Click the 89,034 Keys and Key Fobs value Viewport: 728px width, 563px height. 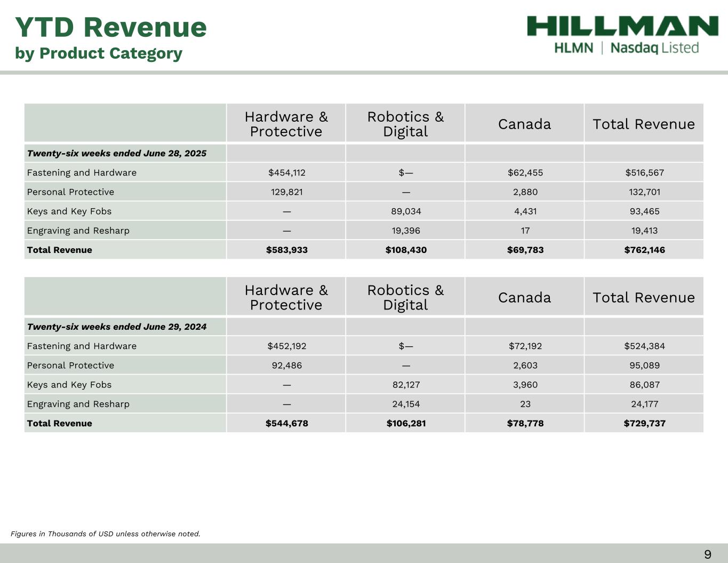coord(406,211)
